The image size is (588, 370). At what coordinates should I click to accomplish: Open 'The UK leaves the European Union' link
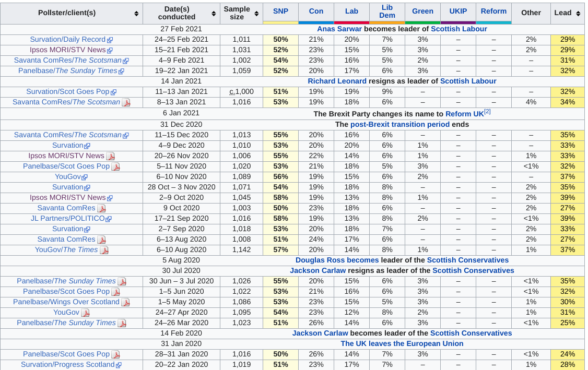click(x=402, y=344)
